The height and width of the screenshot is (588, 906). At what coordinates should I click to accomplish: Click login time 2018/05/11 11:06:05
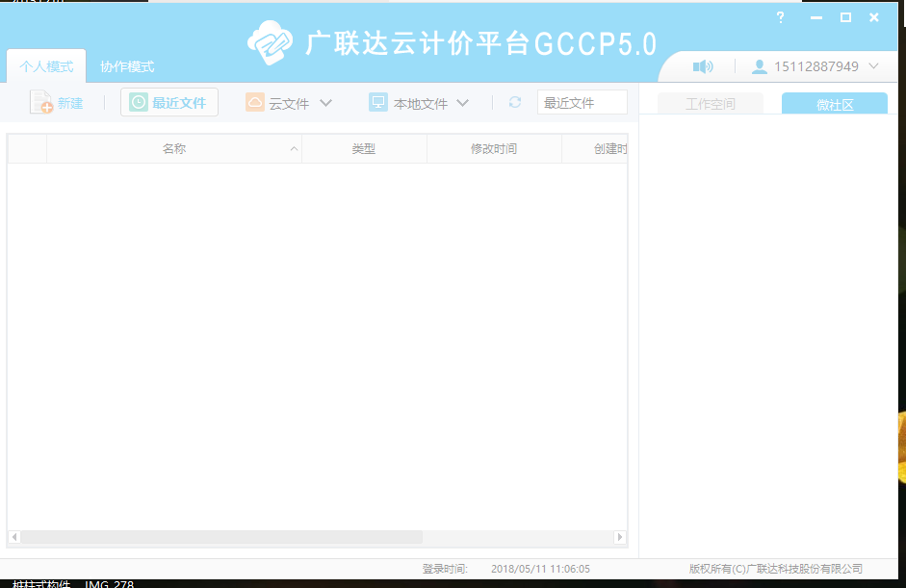pyautogui.click(x=540, y=569)
